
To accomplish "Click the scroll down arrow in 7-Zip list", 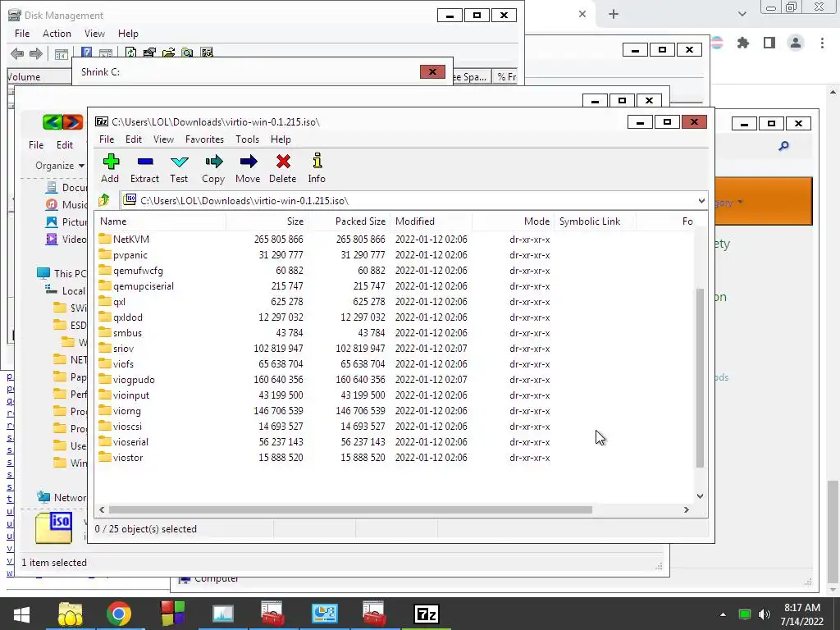I will point(700,496).
